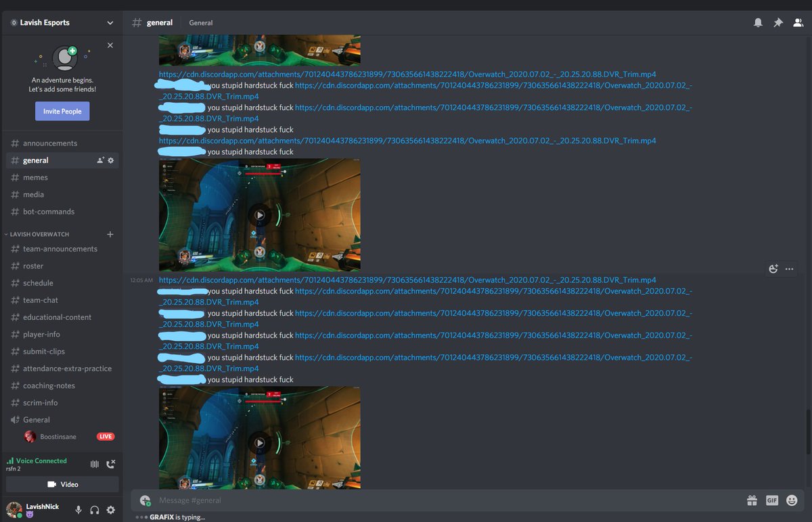Click Video button
The width and height of the screenshot is (812, 522).
62,484
